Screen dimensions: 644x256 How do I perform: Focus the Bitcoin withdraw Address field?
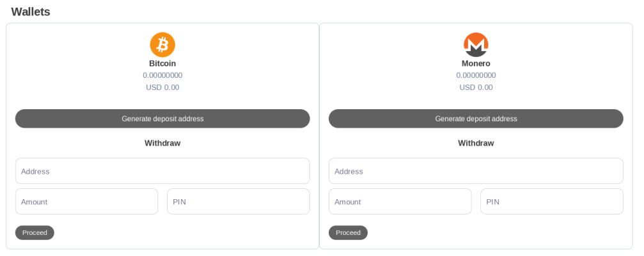(x=162, y=171)
